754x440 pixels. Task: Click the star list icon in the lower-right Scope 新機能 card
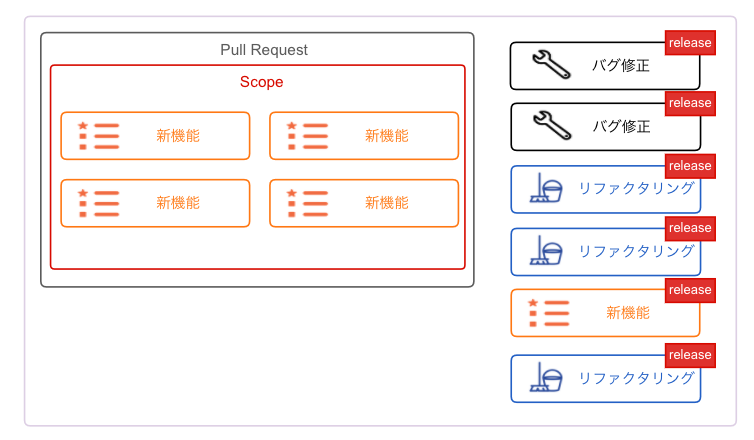click(x=307, y=203)
